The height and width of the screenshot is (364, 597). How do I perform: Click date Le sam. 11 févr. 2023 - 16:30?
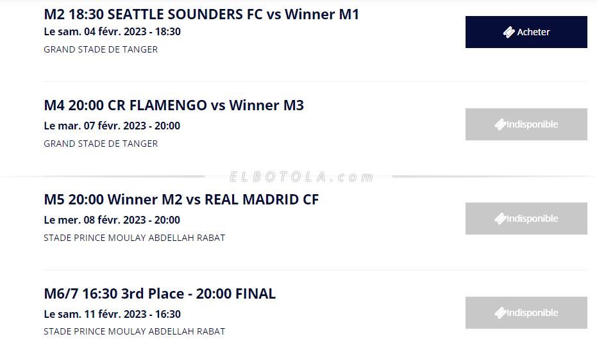click(112, 314)
